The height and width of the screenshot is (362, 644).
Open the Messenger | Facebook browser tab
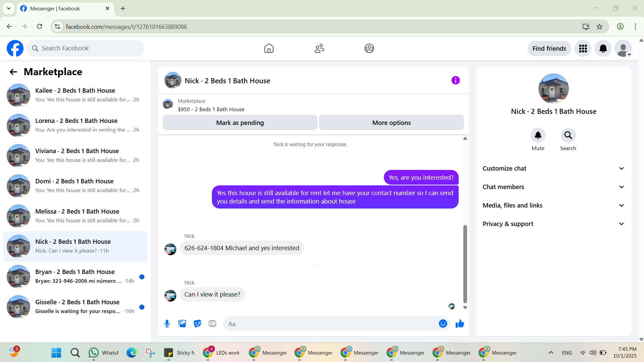[65, 9]
